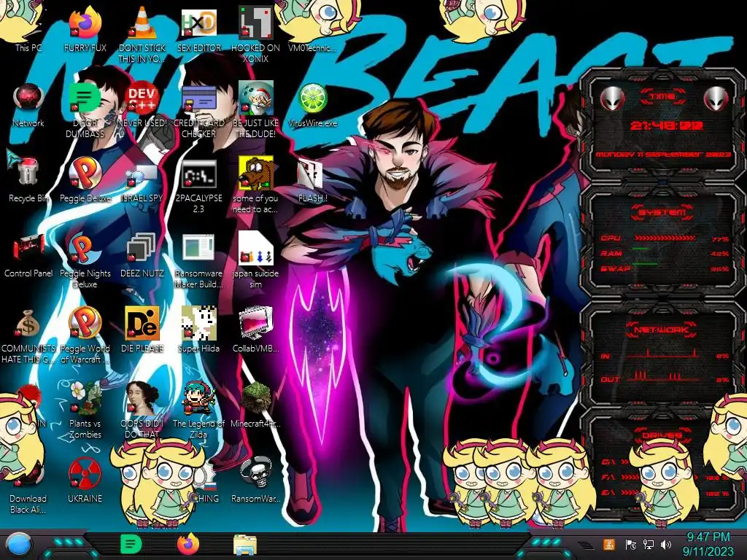Click the volume speaker tray icon
The width and height of the screenshot is (747, 560).
666,545
